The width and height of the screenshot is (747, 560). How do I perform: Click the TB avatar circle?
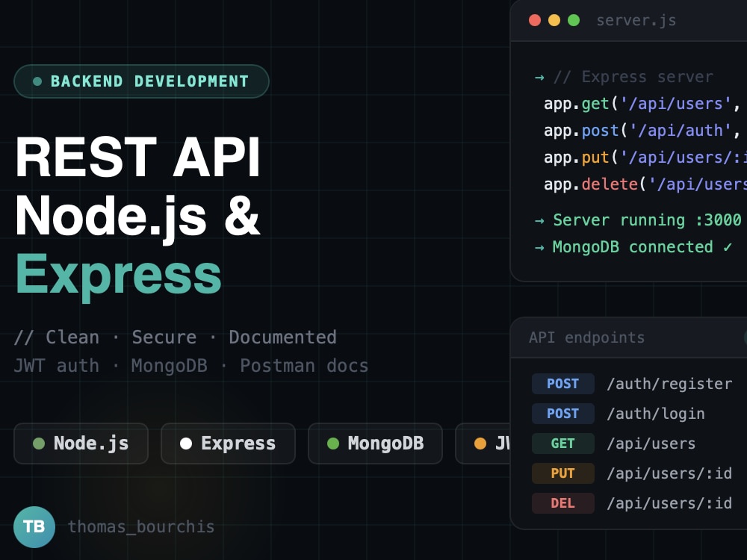tap(34, 526)
